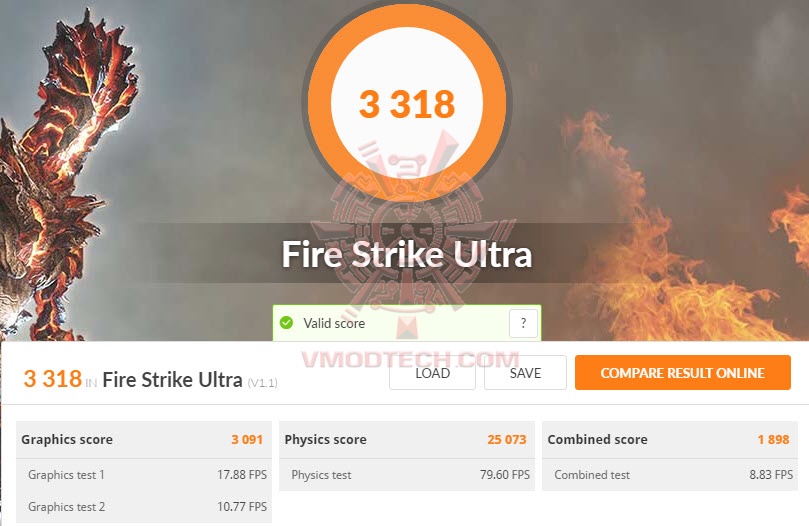Select the Physics score header row

point(407,439)
